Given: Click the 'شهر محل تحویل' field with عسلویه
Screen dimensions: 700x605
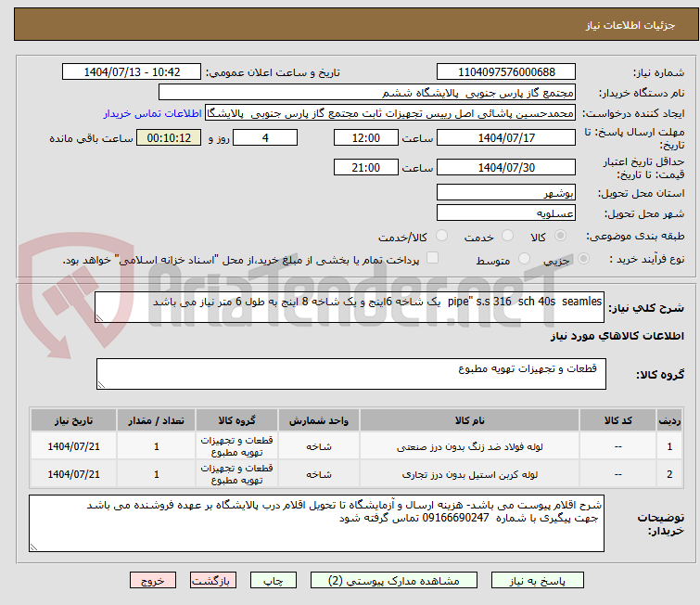Looking at the screenshot, I should pyautogui.click(x=505, y=213).
